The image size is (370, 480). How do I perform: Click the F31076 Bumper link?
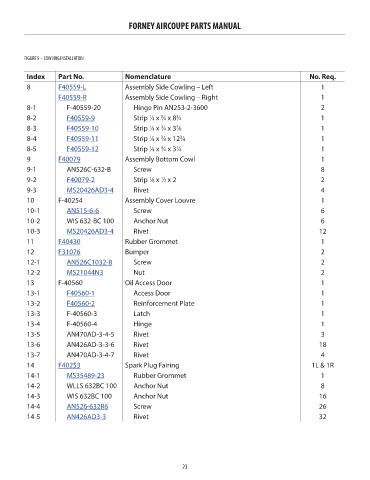(x=69, y=252)
